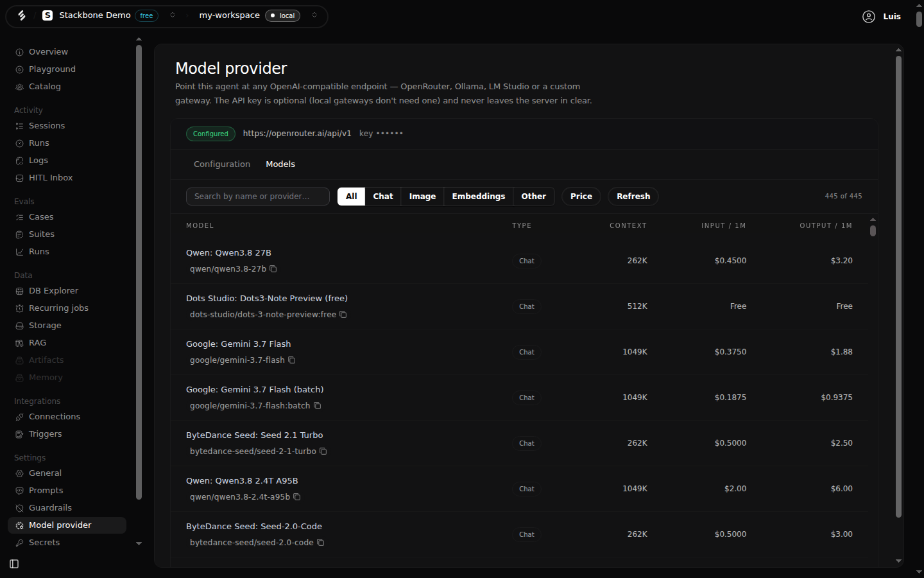Select the All model filter
This screenshot has height=578, width=924.
[x=352, y=197]
